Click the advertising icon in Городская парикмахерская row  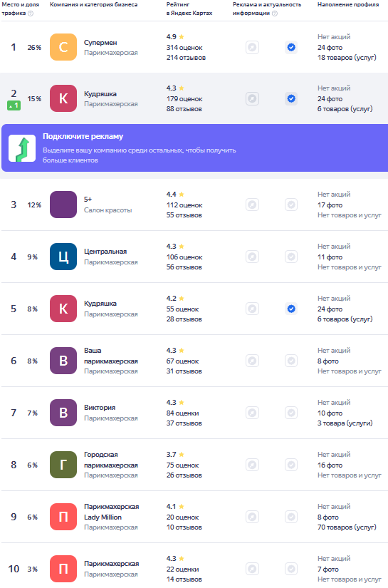pyautogui.click(x=253, y=465)
